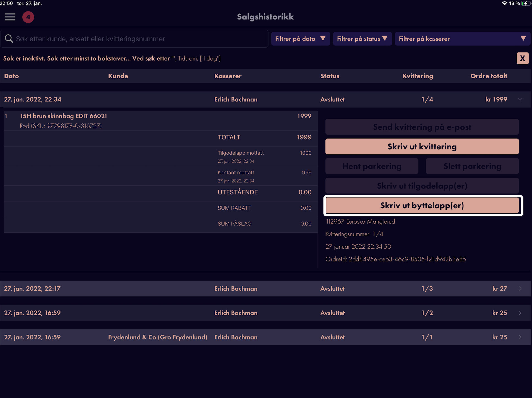Dismiss the search info banner with X

(523, 58)
